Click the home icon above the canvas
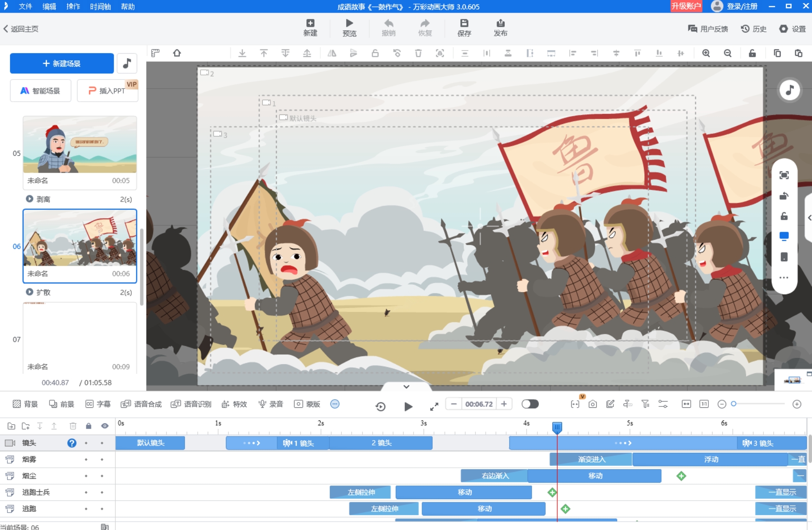 [177, 53]
